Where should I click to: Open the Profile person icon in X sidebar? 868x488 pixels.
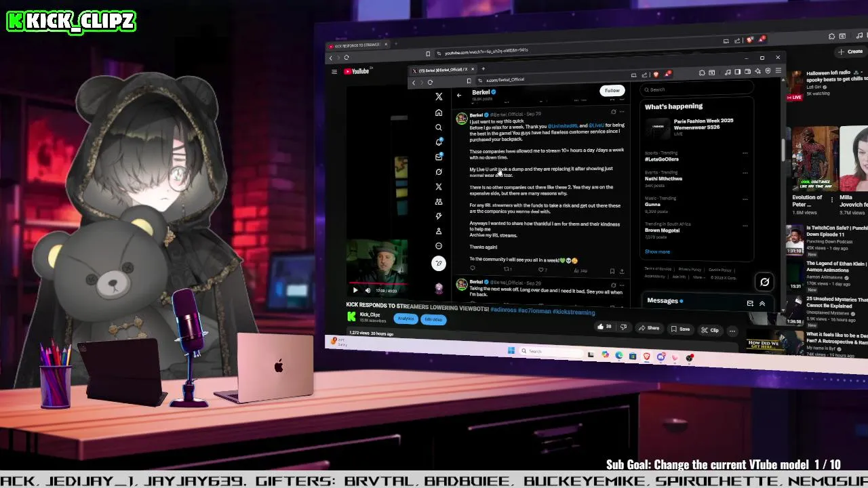coord(439,231)
